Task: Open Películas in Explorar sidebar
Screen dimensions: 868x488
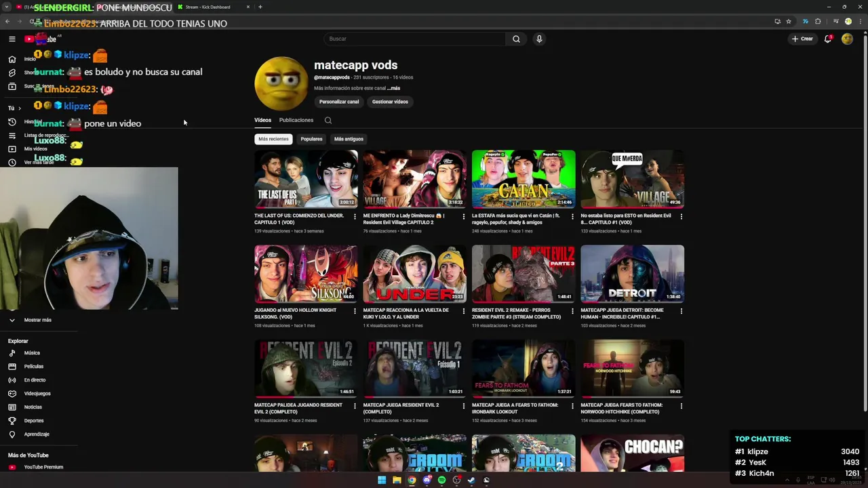Action: pyautogui.click(x=34, y=367)
